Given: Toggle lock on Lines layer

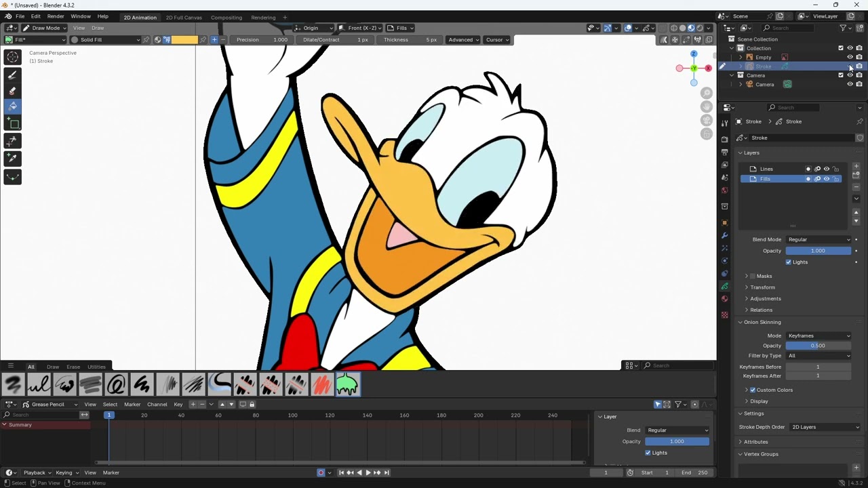Looking at the screenshot, I should (835, 169).
